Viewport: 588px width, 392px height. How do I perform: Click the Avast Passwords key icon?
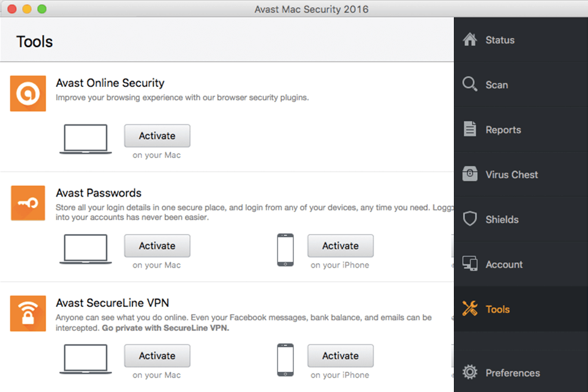pos(28,203)
